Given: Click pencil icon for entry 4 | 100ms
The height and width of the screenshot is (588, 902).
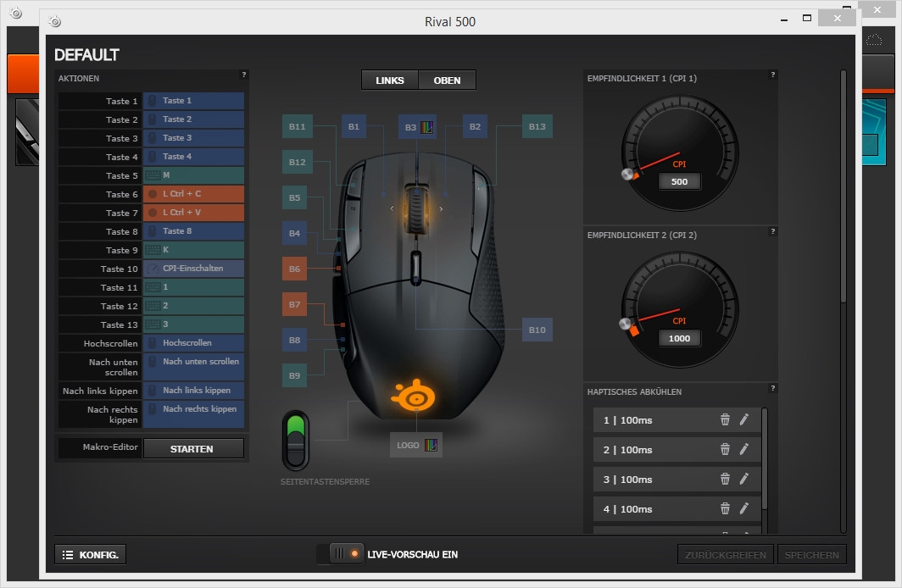Looking at the screenshot, I should coord(744,508).
